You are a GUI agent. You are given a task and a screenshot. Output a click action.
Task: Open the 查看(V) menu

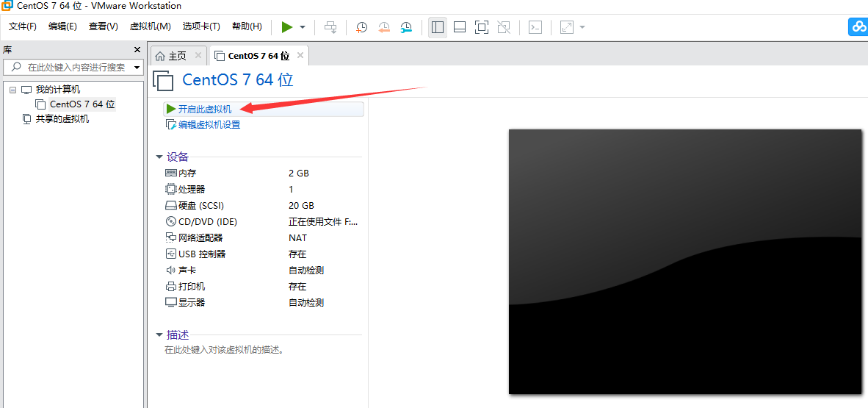[104, 26]
